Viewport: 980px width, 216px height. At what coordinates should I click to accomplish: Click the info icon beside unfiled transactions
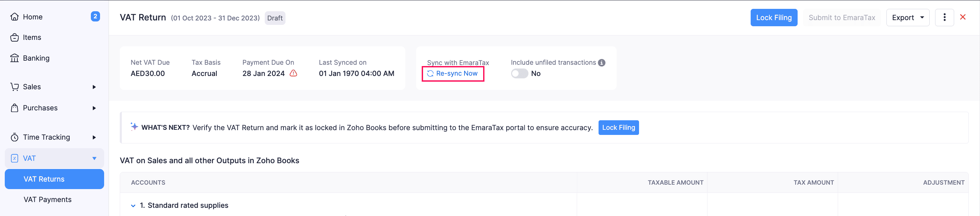[602, 62]
